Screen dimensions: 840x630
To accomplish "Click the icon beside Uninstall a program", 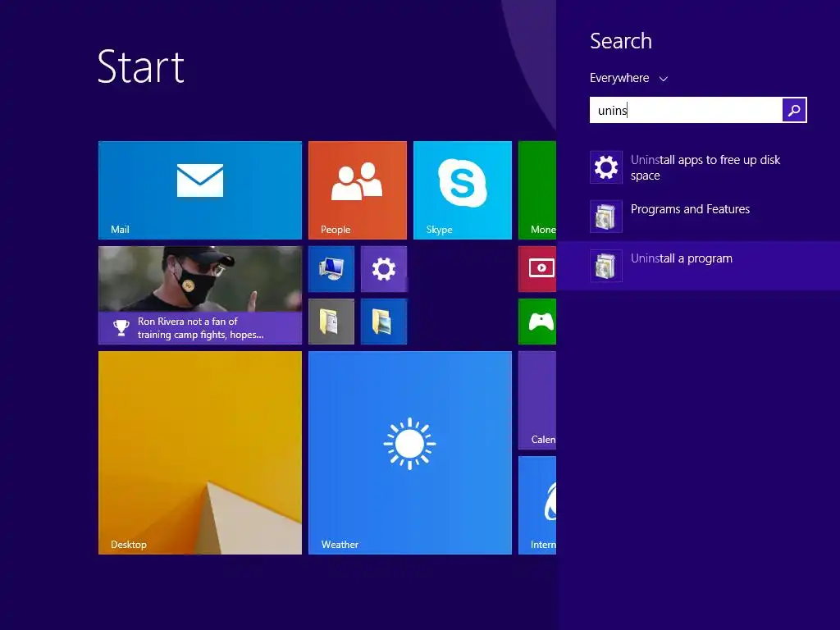I will tap(606, 266).
